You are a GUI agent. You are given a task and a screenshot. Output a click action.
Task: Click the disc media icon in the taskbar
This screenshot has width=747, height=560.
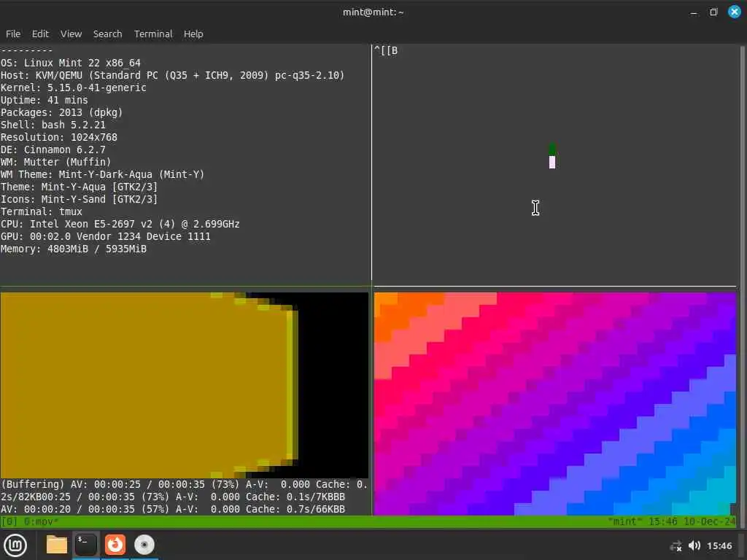(x=144, y=545)
